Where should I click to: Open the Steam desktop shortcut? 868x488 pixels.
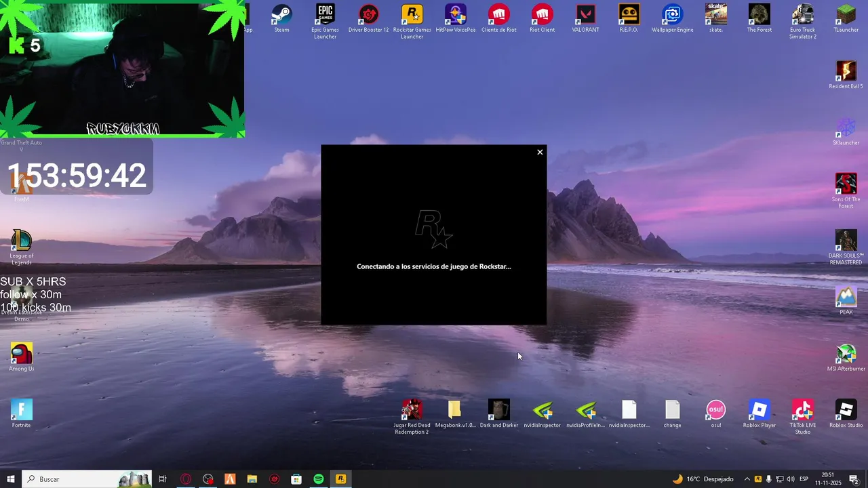(x=281, y=18)
